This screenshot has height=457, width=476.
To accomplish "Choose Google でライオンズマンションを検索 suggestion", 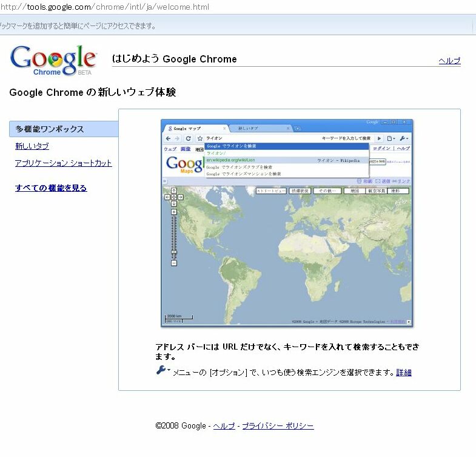I will coord(287,174).
